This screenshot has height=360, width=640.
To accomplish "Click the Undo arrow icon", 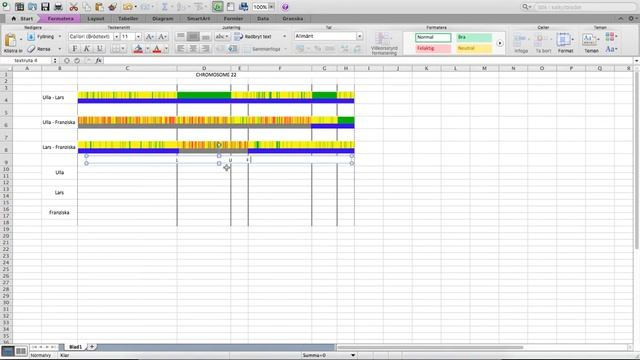I will point(128,7).
